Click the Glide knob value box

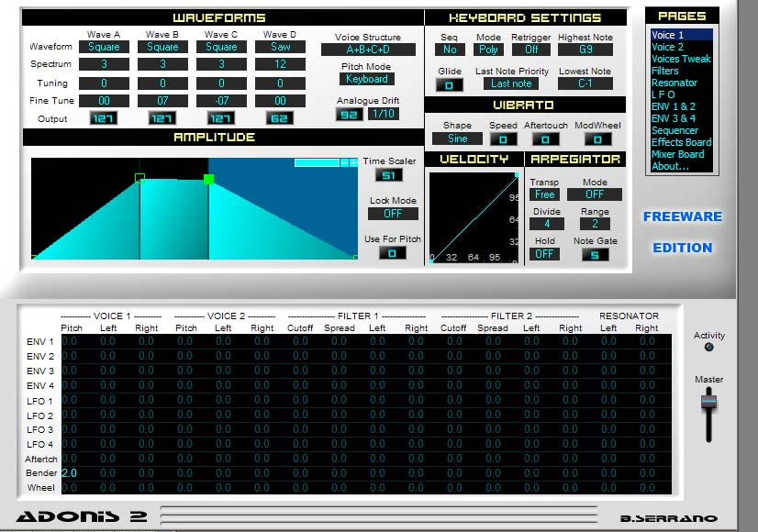[x=449, y=85]
